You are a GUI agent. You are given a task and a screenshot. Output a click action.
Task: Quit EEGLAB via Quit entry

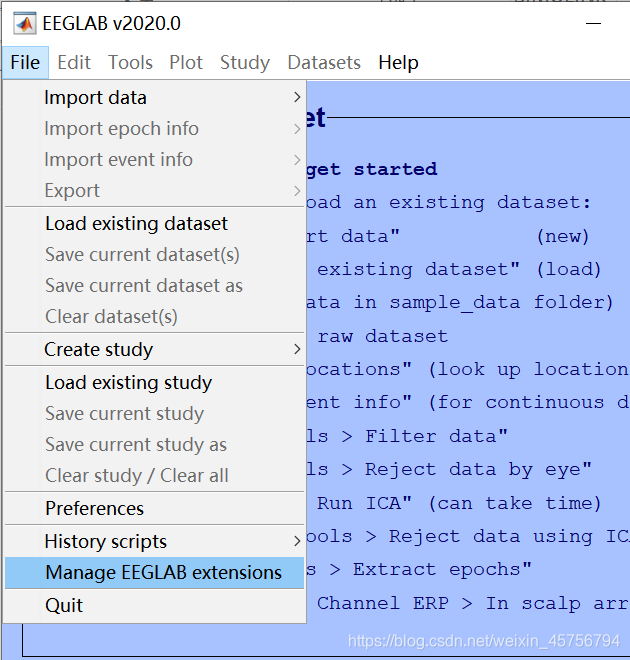[x=154, y=605]
